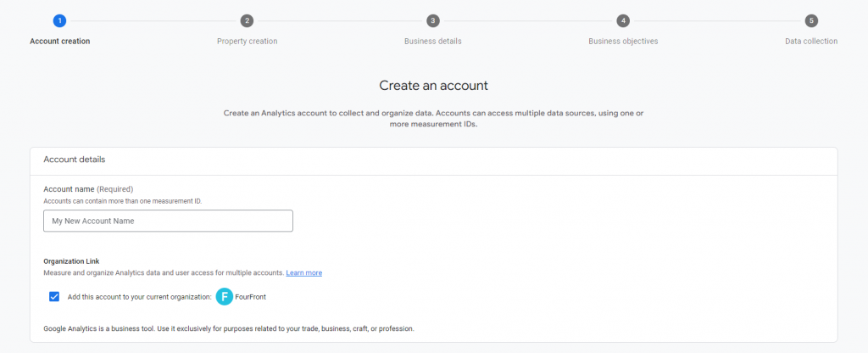The height and width of the screenshot is (353, 868).
Task: Open the Learn more link
Action: point(304,272)
